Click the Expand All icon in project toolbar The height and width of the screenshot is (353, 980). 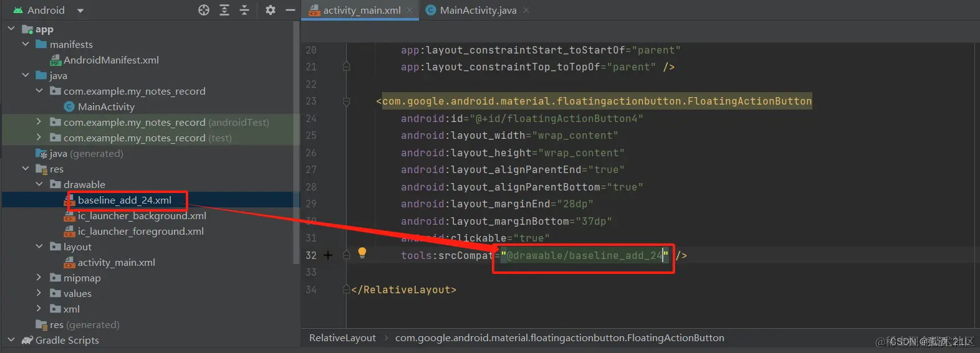(224, 10)
